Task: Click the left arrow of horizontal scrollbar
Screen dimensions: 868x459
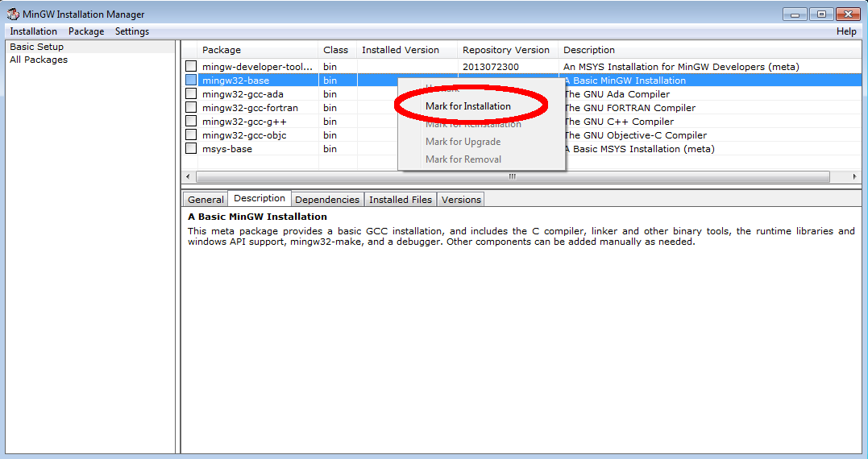Action: (x=188, y=176)
